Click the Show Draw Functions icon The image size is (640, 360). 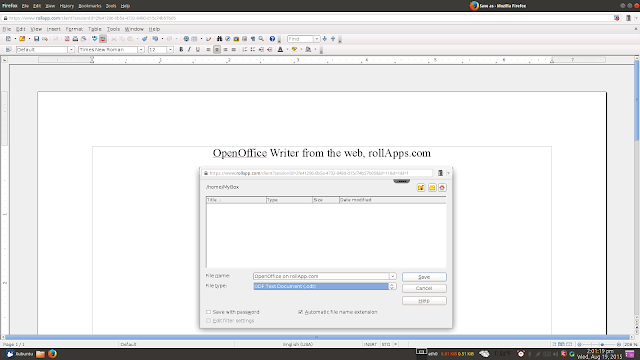209,39
